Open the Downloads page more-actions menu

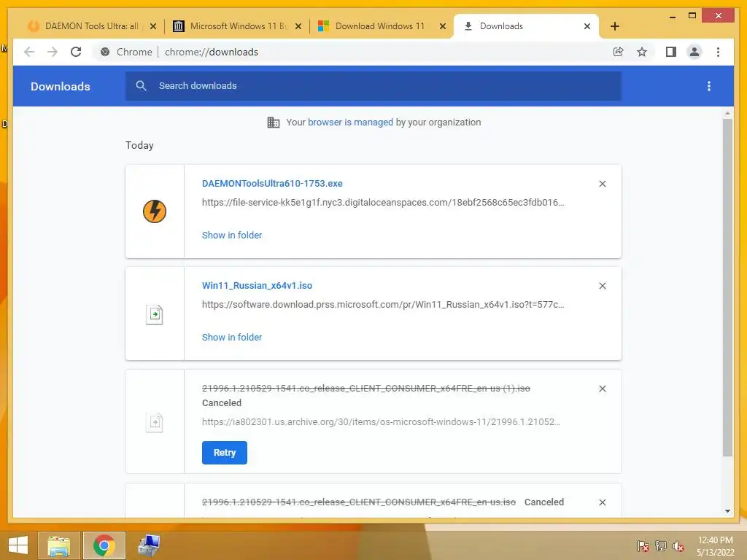pyautogui.click(x=709, y=86)
